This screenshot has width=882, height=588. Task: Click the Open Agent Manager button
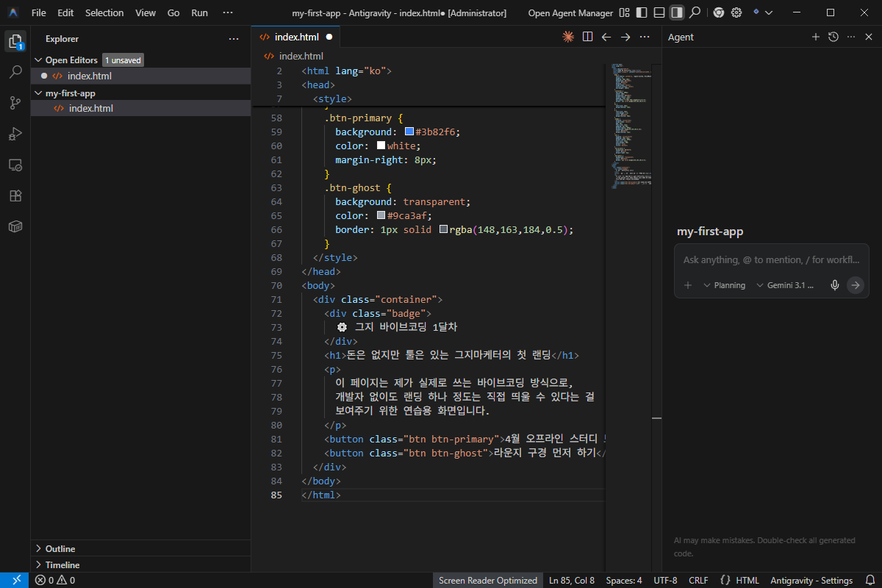(x=570, y=12)
